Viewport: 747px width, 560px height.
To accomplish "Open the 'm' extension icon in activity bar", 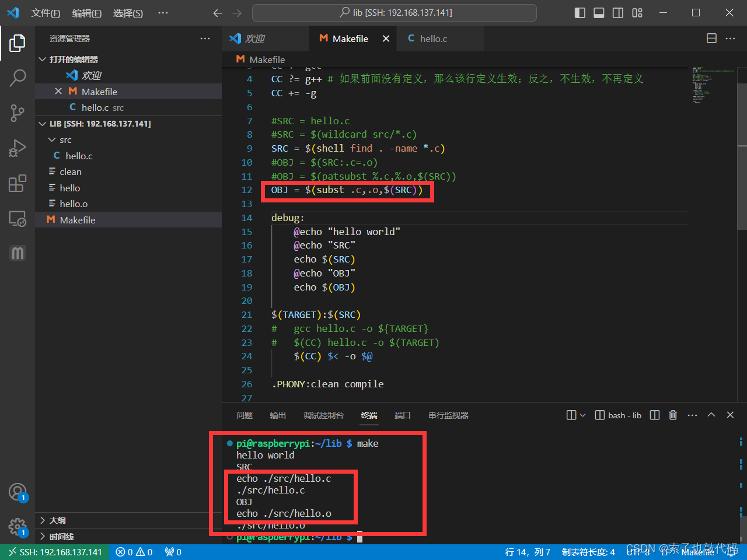I will point(18,253).
